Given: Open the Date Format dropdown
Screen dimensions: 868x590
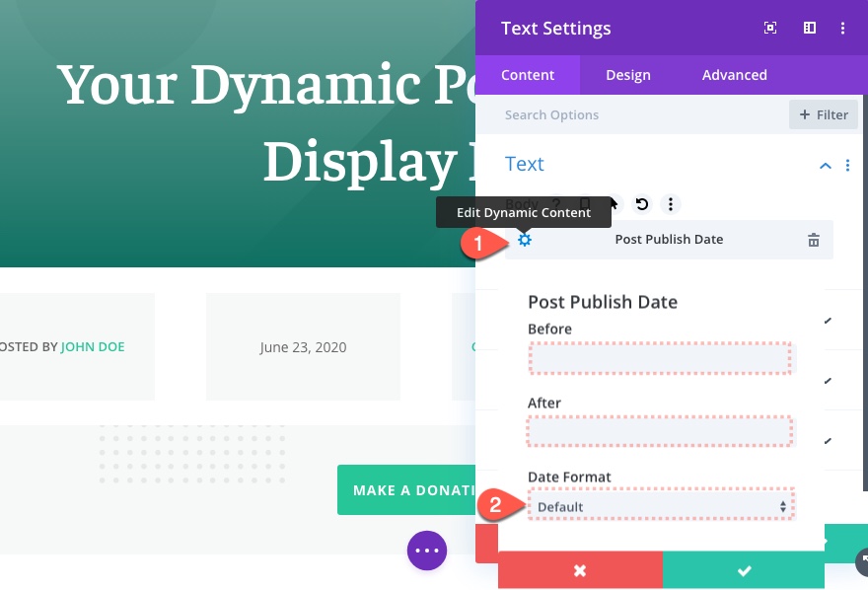Looking at the screenshot, I should pyautogui.click(x=660, y=506).
